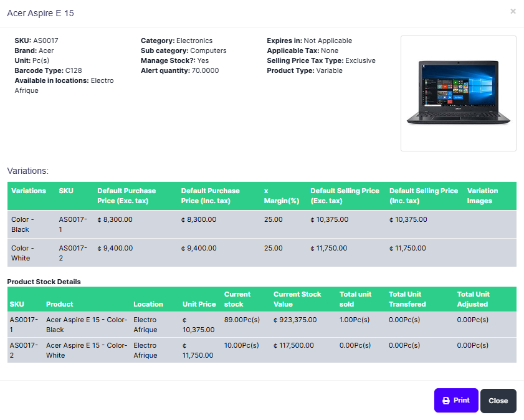Click the 'Current Stock Value' column header
Image resolution: width=524 pixels, height=420 pixels.
pos(297,299)
